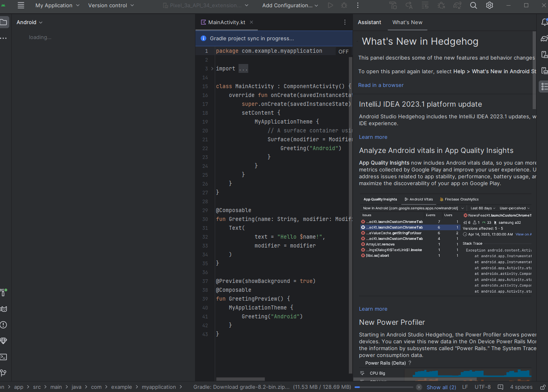Switch to the Assistant tab
This screenshot has width=548, height=392.
tap(369, 22)
